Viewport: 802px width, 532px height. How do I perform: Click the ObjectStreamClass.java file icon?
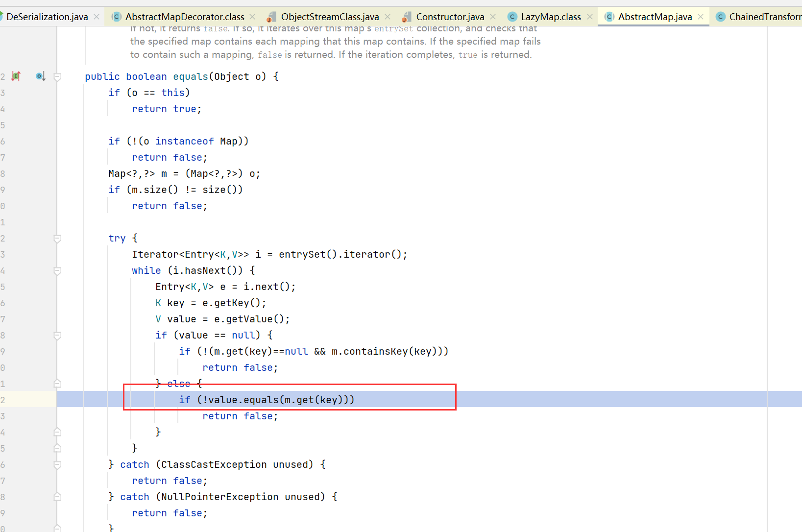pos(271,17)
